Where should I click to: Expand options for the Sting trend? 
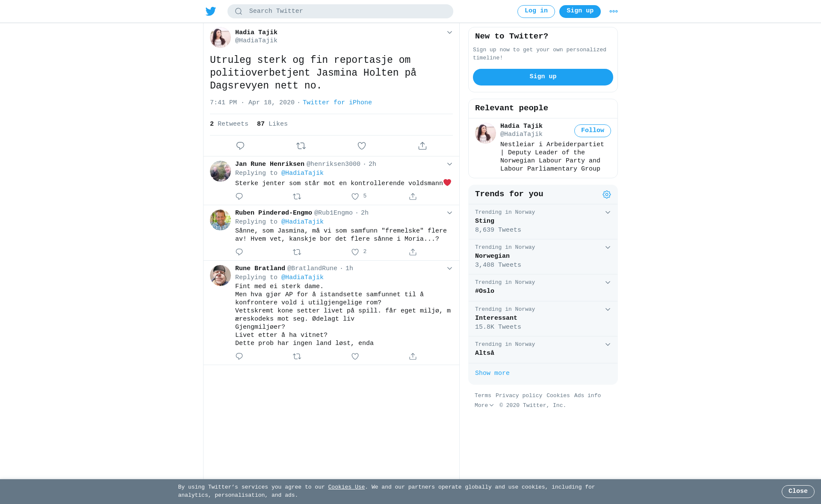pyautogui.click(x=608, y=212)
